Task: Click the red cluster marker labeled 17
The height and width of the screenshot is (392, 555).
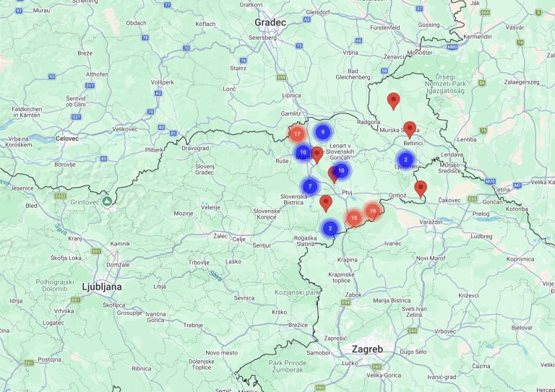Action: point(296,134)
